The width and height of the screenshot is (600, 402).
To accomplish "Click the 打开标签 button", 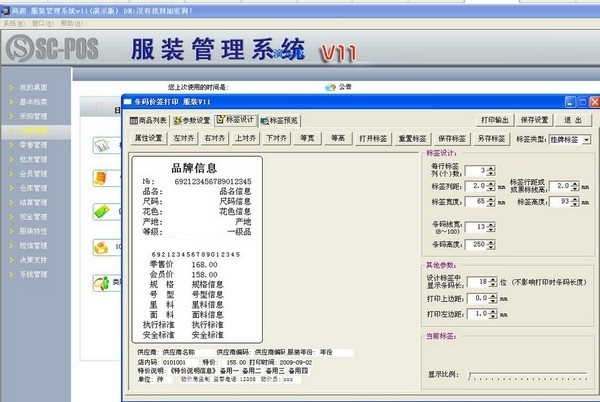I will coord(373,138).
